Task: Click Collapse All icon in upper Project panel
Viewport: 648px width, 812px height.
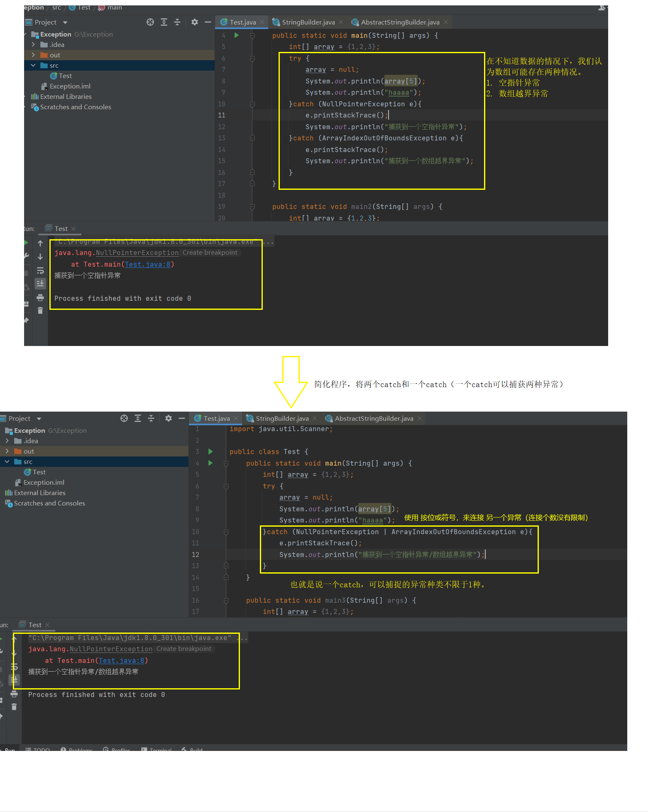Action: 177,22
